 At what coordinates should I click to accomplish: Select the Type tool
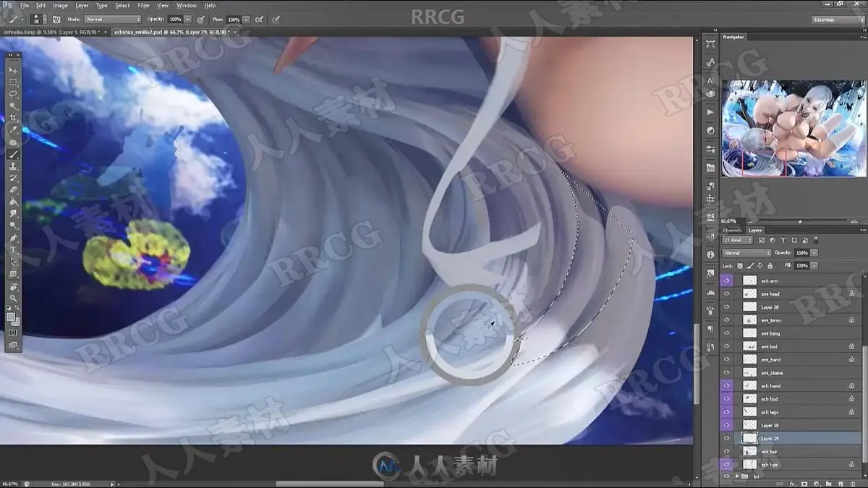(13, 250)
